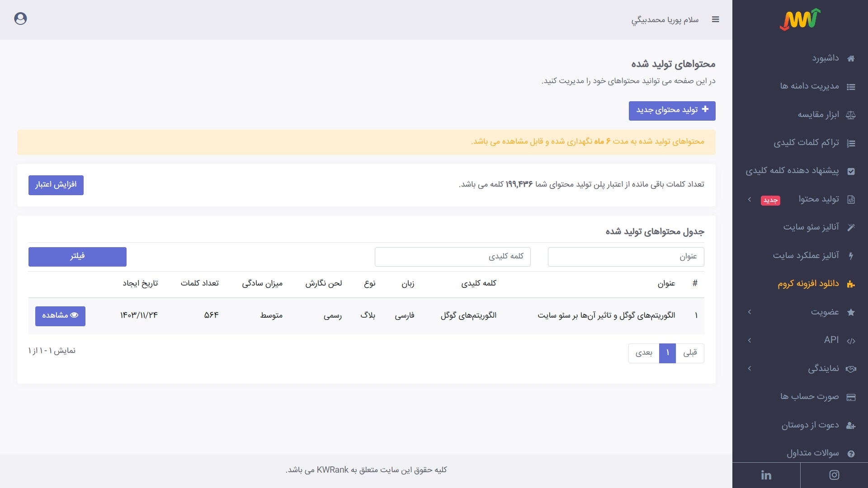
Task: Click the API code brackets icon
Action: (851, 341)
